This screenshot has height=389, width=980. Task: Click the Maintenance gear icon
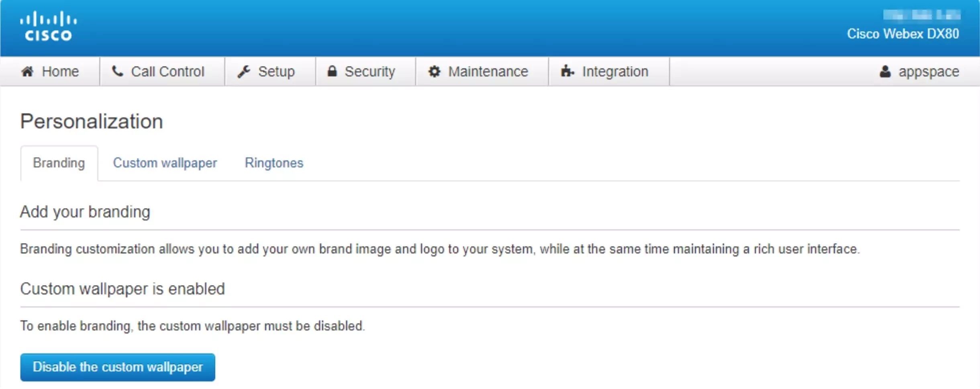tap(434, 72)
